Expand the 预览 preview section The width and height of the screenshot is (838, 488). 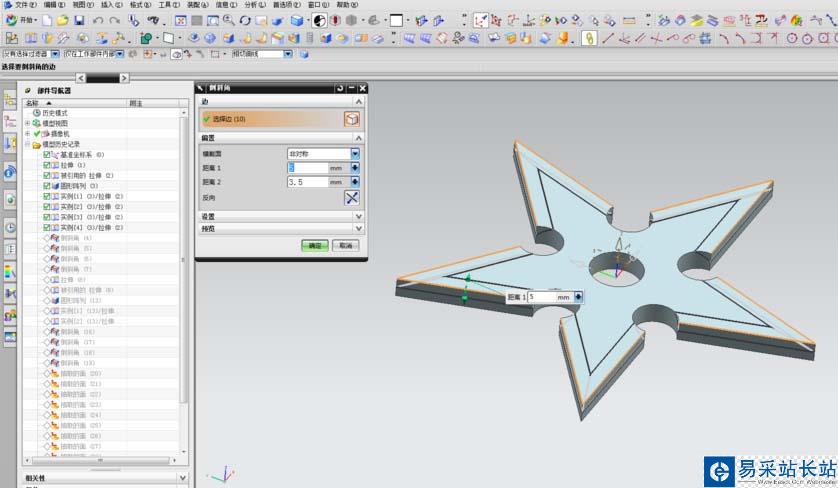click(359, 228)
